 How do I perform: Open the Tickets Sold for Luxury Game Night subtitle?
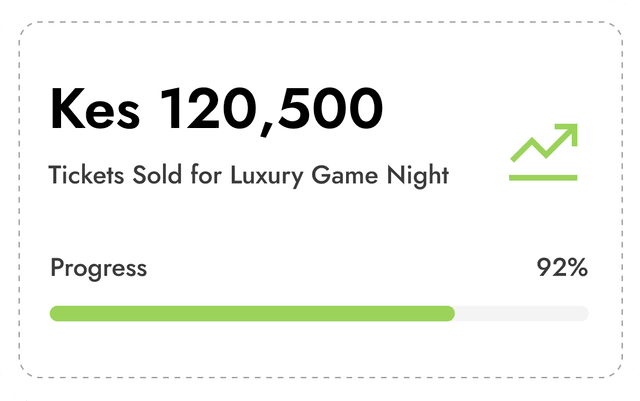point(249,176)
